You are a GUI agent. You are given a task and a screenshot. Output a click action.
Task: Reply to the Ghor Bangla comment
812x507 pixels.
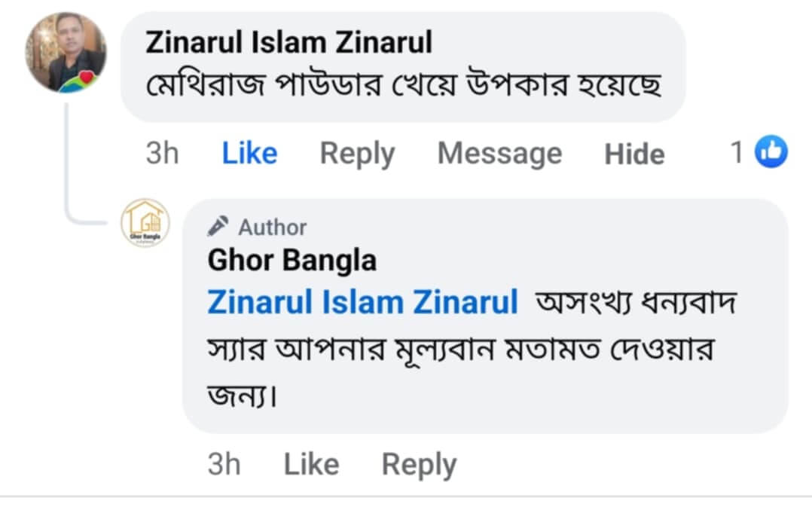tap(419, 465)
